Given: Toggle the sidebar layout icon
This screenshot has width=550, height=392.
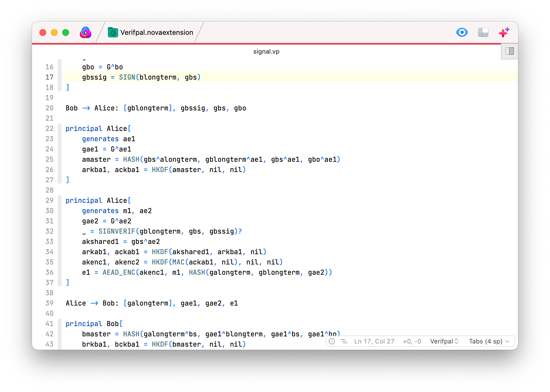Looking at the screenshot, I should click(483, 32).
